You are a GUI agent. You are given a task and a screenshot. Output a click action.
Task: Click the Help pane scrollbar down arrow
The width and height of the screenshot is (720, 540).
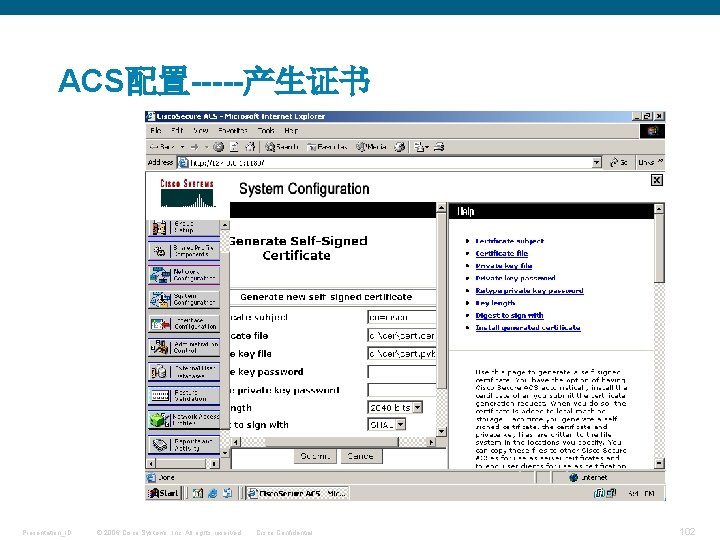tap(659, 463)
